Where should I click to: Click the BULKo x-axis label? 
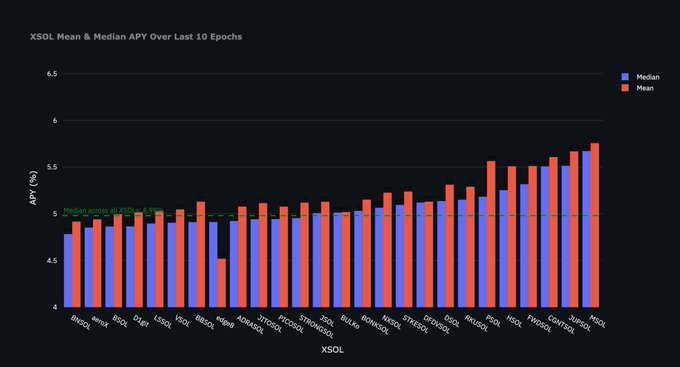pos(350,322)
